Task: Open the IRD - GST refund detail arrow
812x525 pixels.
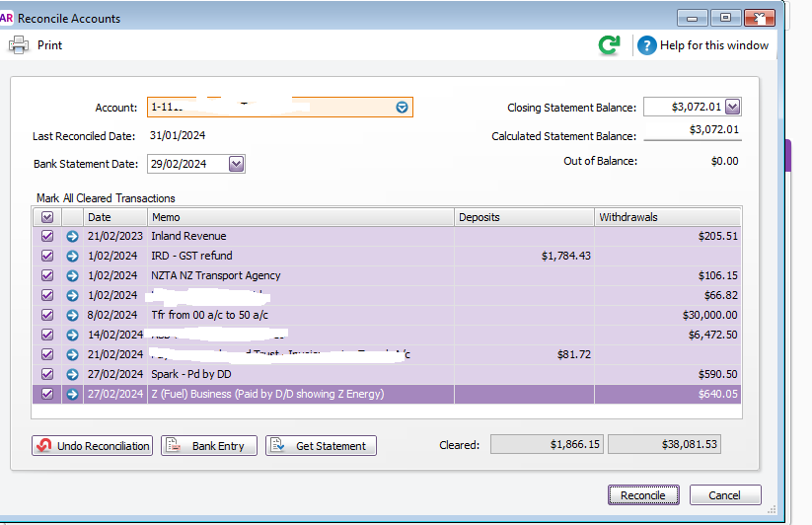Action: coord(72,256)
